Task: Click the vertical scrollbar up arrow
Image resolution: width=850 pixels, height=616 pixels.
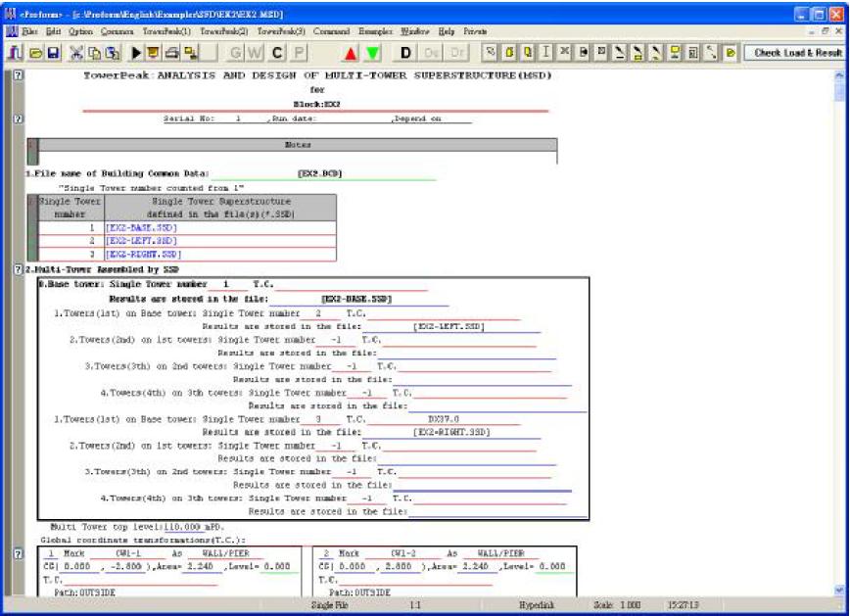Action: click(839, 75)
